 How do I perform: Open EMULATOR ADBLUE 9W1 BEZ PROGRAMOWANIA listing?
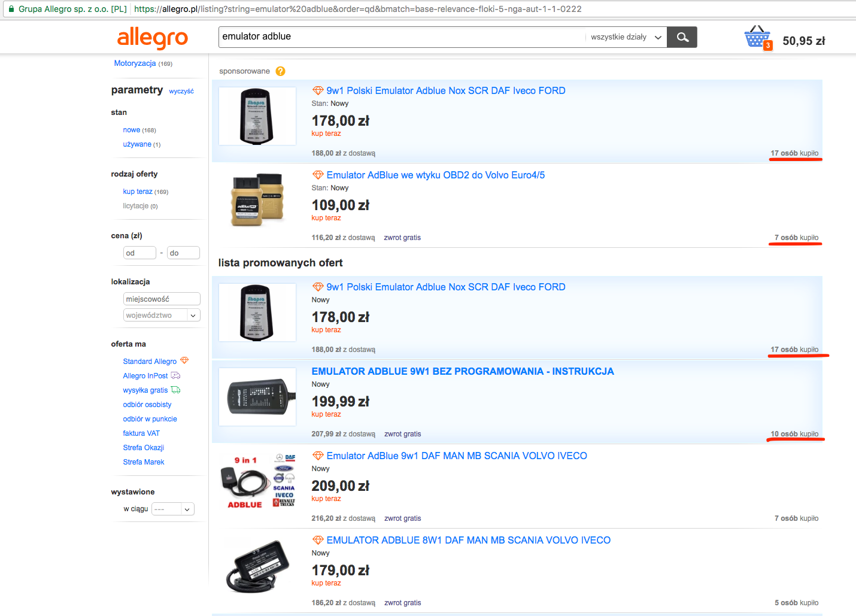click(462, 372)
